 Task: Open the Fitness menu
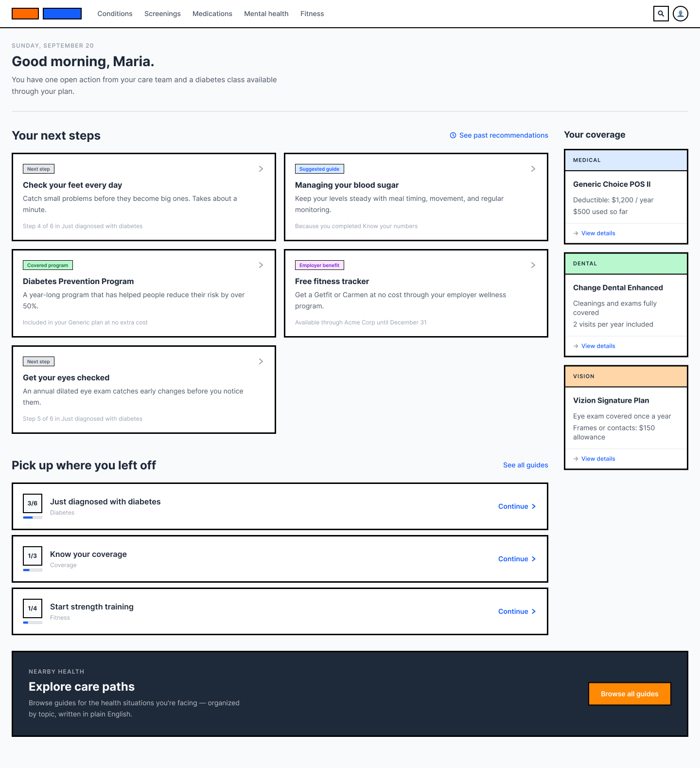click(312, 14)
